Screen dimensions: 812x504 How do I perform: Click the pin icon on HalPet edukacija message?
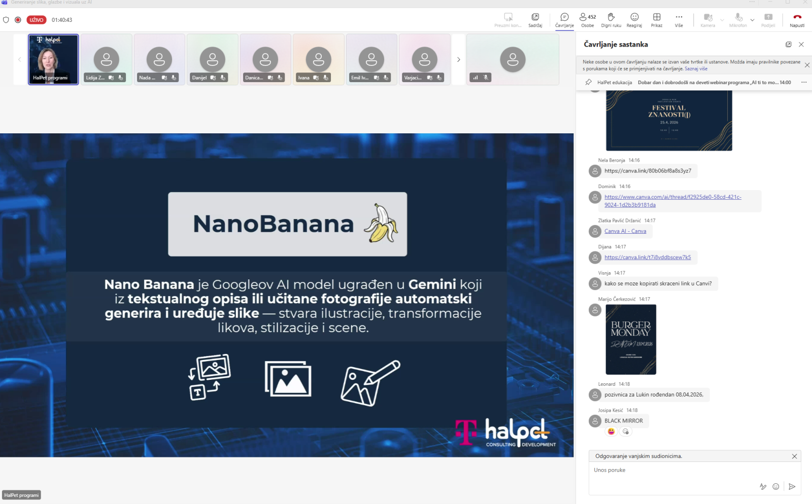click(x=589, y=82)
